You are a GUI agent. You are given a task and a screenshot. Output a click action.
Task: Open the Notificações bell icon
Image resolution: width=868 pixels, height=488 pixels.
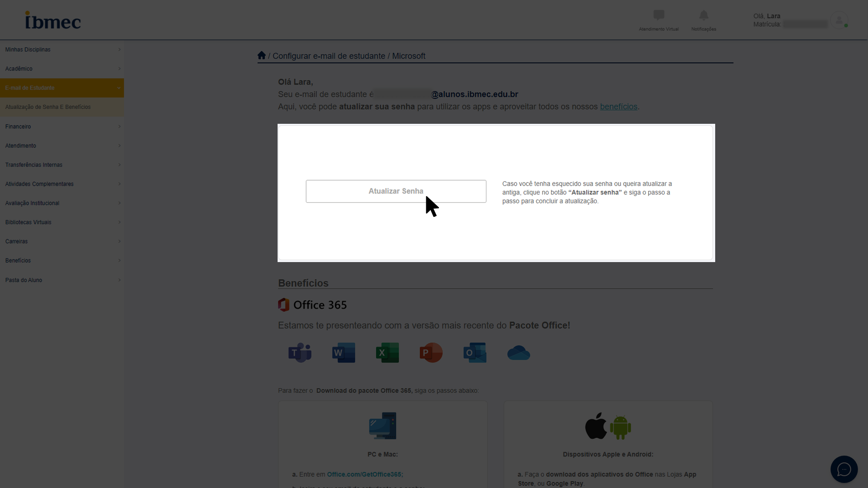coord(703,16)
